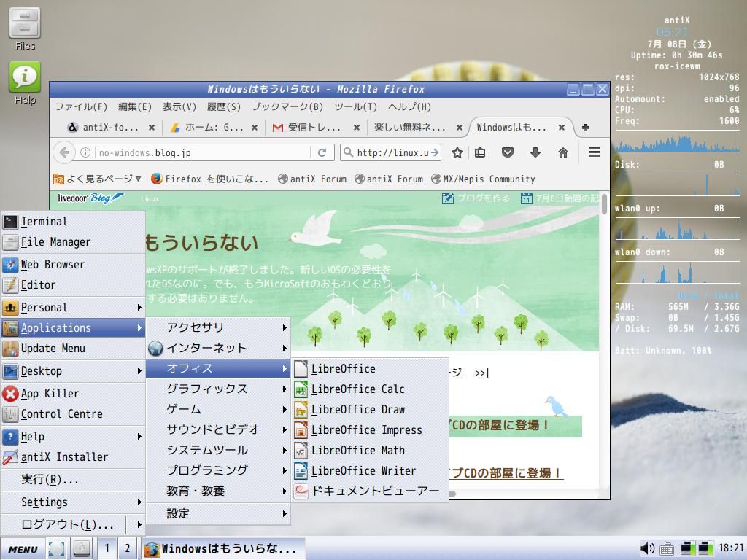The width and height of the screenshot is (747, 560).
Task: Launch LibreOffice Math
Action: pos(370,450)
